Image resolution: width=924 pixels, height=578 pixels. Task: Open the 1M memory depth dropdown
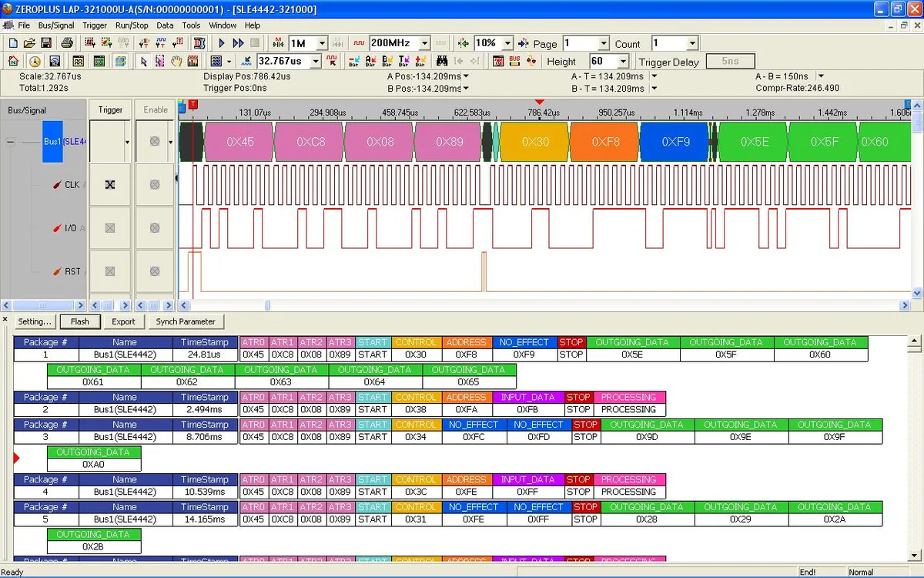coord(322,44)
